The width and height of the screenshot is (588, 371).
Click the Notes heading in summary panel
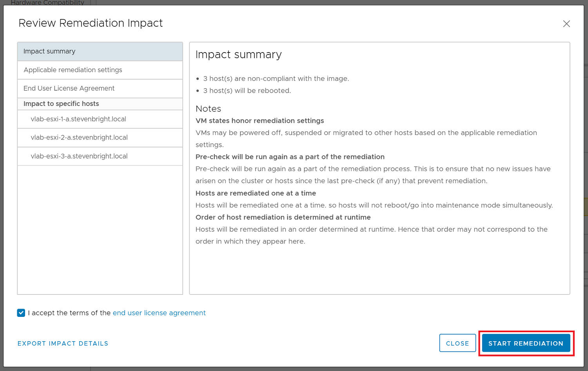(x=208, y=109)
